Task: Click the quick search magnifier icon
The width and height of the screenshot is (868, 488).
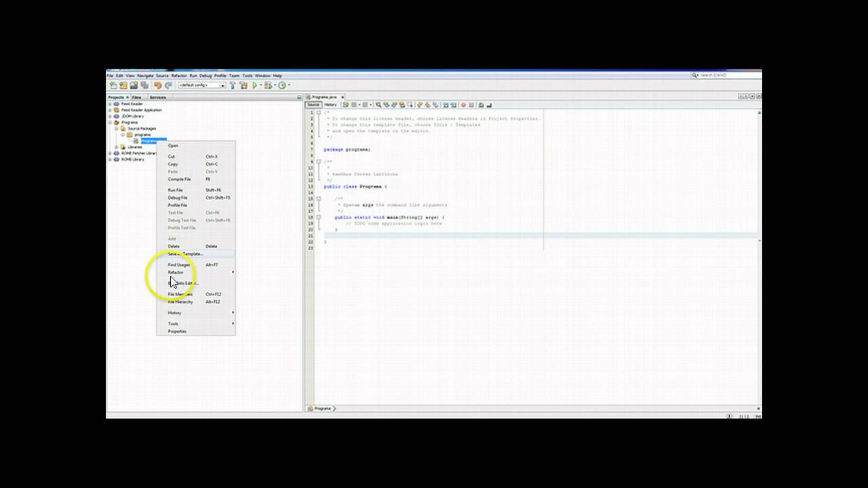Action: (x=695, y=75)
